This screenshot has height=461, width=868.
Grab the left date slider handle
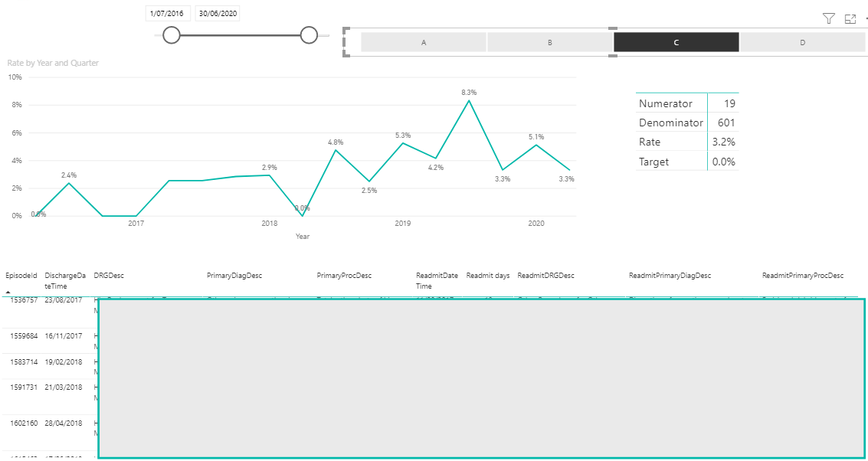pos(172,35)
